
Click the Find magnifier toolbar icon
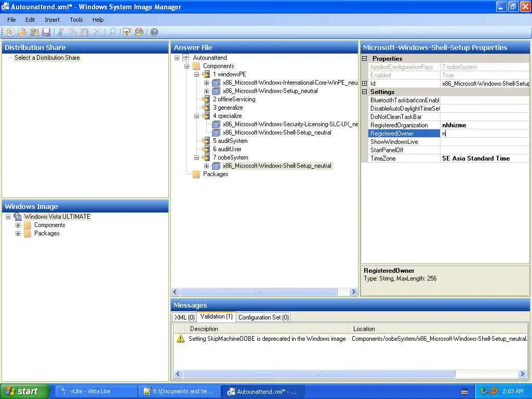tap(112, 32)
